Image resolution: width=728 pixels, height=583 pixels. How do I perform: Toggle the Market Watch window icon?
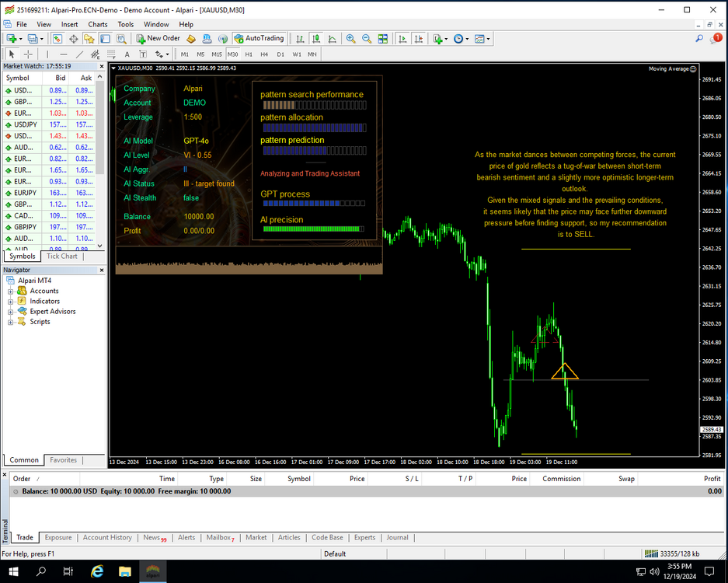(x=57, y=39)
